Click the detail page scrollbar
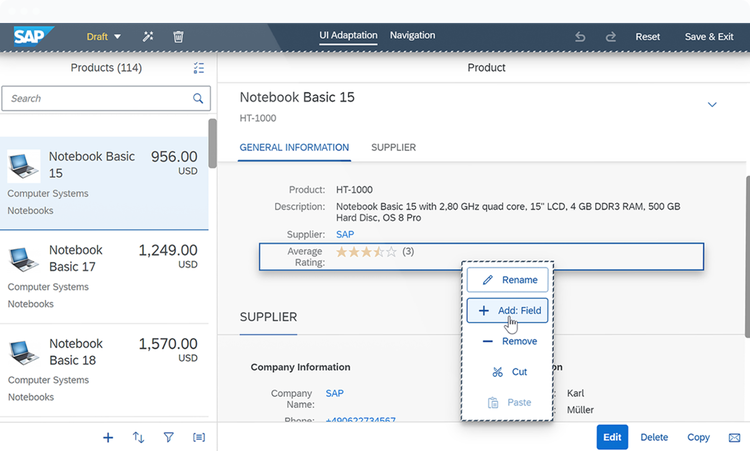 pyautogui.click(x=747, y=256)
